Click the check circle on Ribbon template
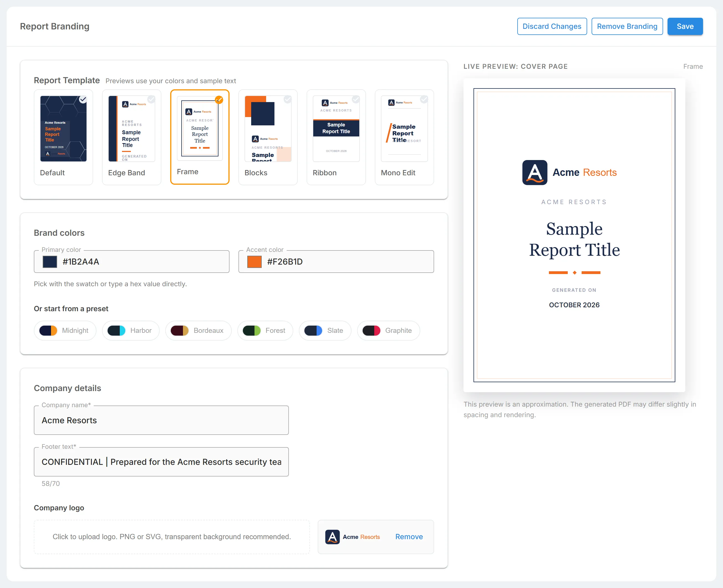This screenshot has width=723, height=588. (356, 99)
